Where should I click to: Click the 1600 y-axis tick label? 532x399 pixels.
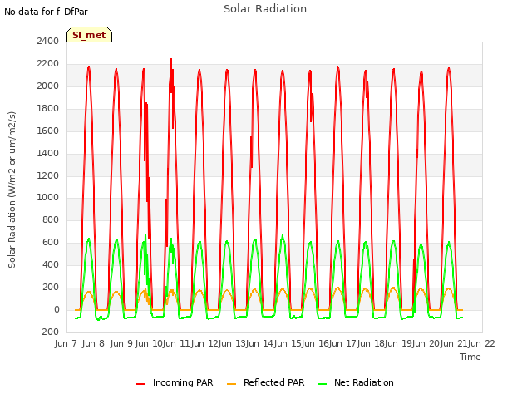(48, 131)
